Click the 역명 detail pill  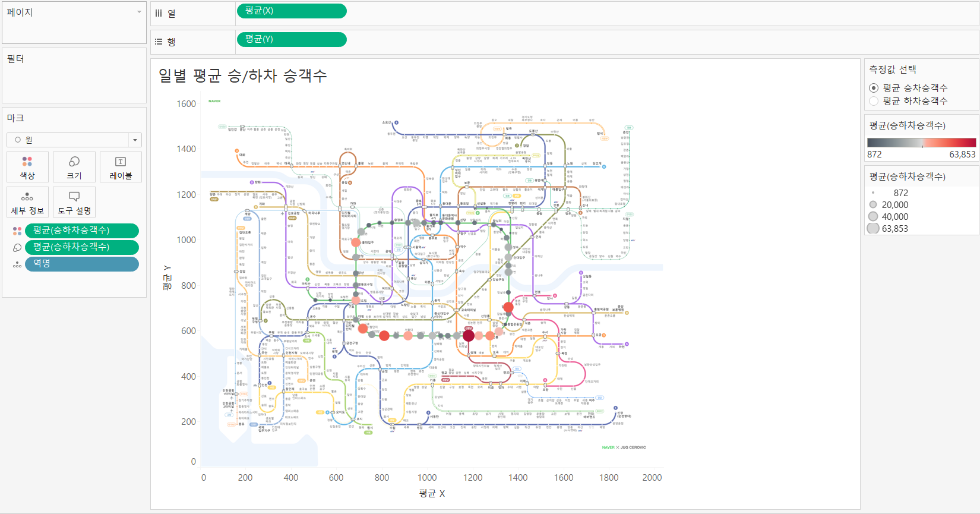click(x=82, y=264)
